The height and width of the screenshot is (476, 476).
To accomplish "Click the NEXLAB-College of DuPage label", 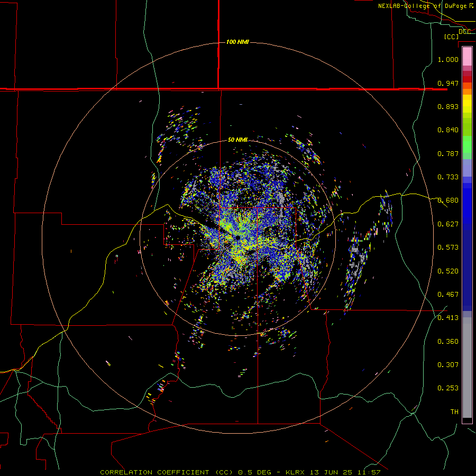I will coord(422,6).
